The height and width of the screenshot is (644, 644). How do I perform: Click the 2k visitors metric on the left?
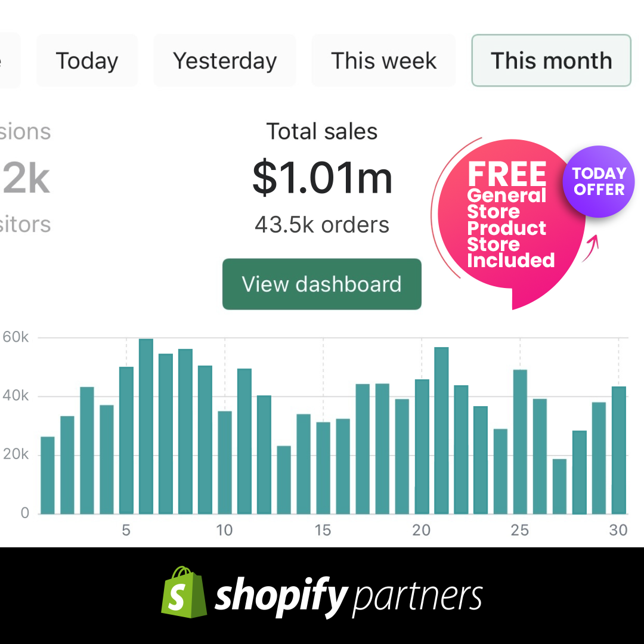tap(24, 179)
